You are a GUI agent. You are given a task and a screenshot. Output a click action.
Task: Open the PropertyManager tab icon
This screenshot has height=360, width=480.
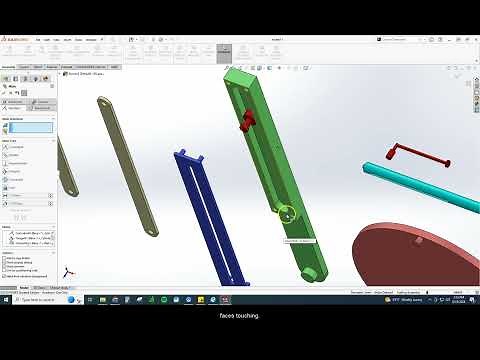coord(16,79)
